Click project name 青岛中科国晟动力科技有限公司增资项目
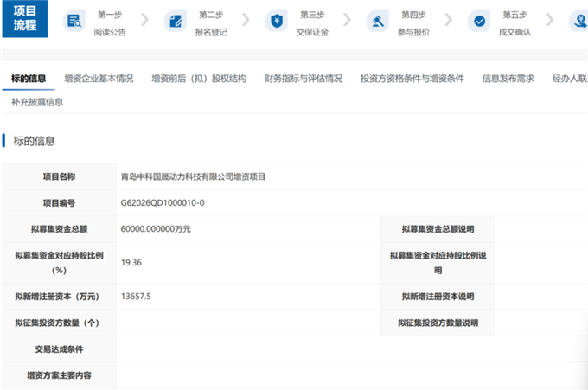The height and width of the screenshot is (390, 588). (193, 176)
